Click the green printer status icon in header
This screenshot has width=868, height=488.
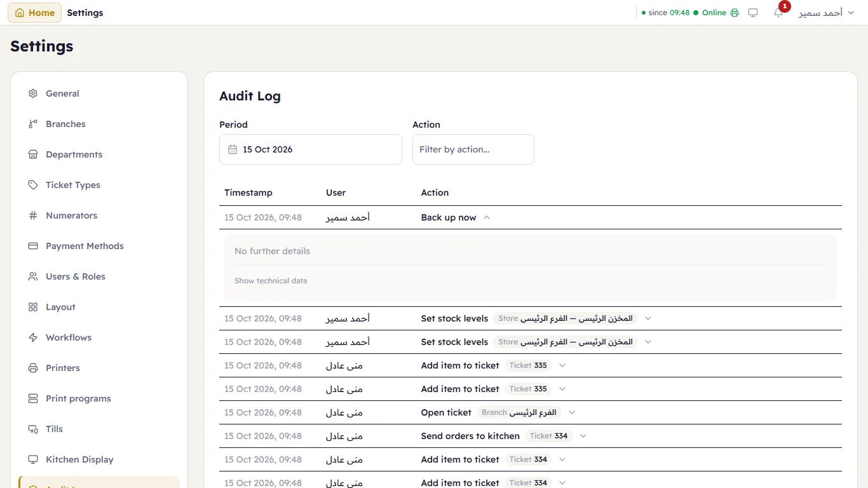(x=735, y=13)
